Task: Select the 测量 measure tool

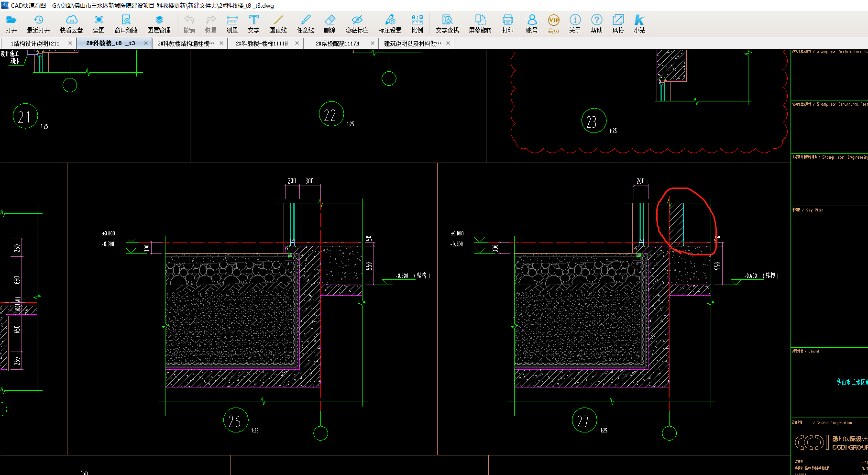Action: (232, 23)
